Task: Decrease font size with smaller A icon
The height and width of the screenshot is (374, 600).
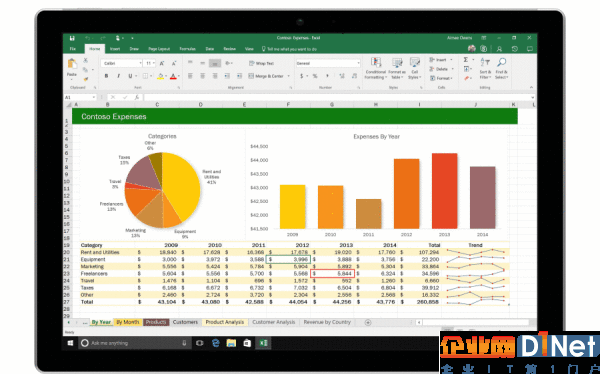Action: 174,63
